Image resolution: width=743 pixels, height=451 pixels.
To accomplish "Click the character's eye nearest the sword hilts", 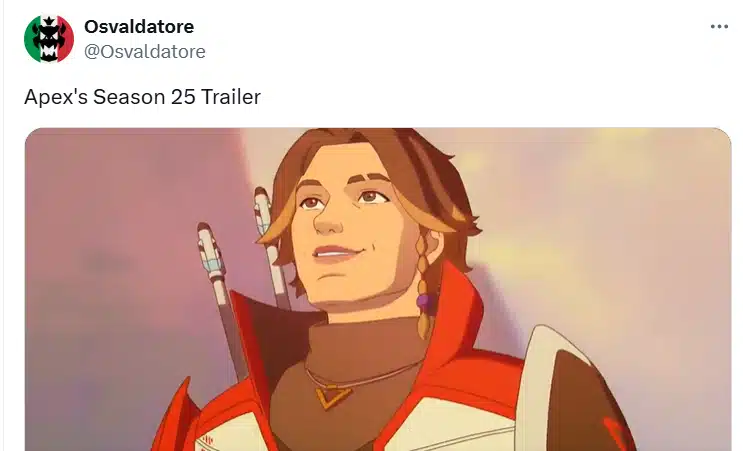I will tap(310, 203).
